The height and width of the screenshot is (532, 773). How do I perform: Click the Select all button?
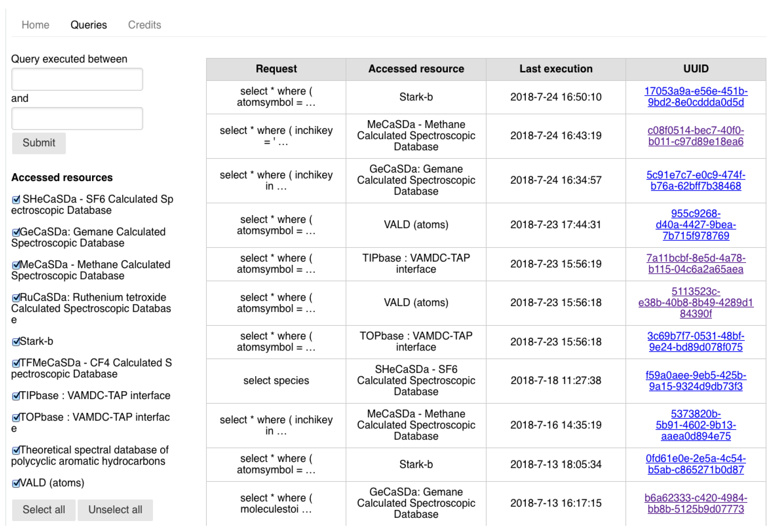coord(44,510)
